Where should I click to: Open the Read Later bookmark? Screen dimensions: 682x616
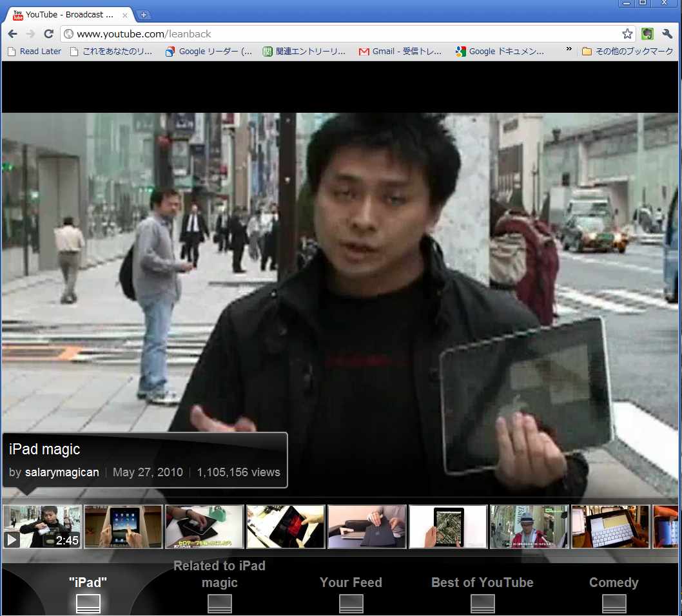pos(35,52)
